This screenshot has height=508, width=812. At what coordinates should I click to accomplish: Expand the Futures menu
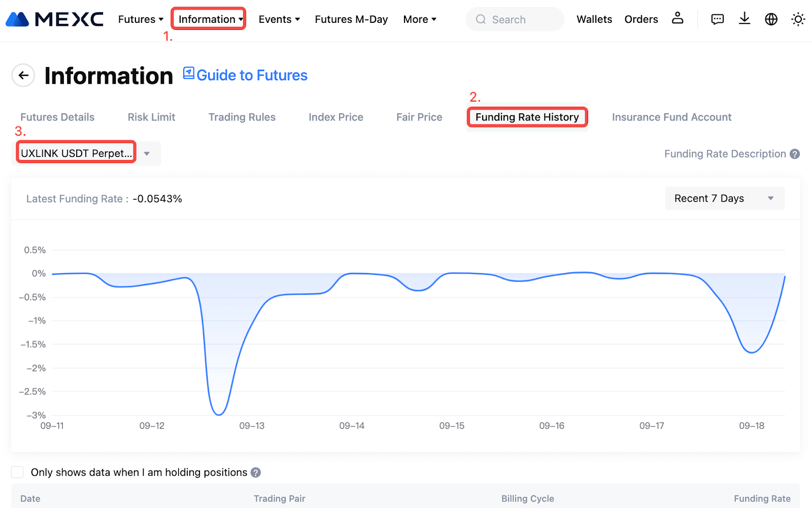coord(141,19)
